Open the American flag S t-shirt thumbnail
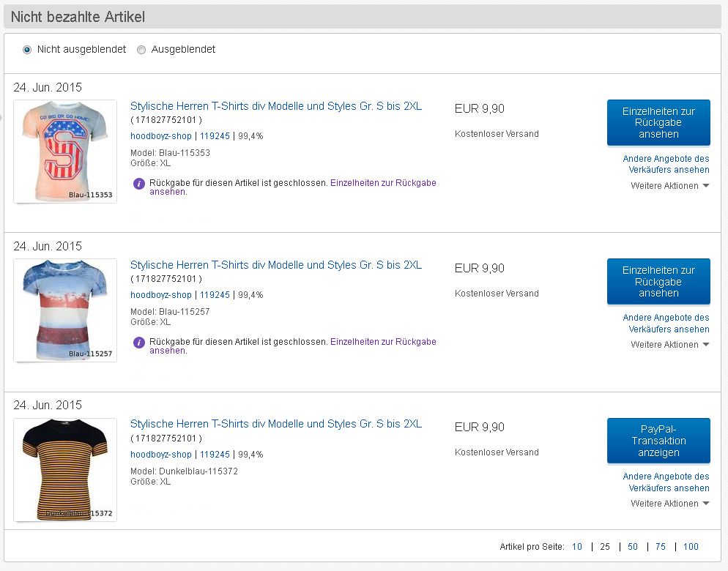 point(65,152)
